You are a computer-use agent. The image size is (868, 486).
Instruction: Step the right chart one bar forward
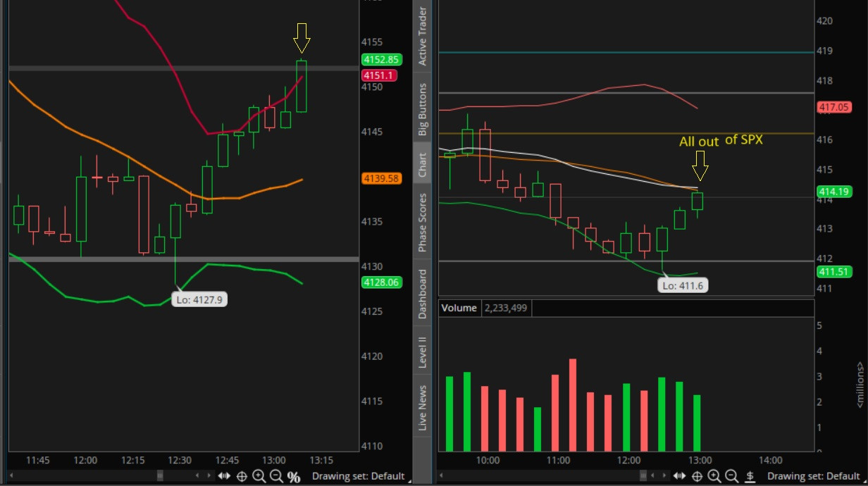click(664, 476)
